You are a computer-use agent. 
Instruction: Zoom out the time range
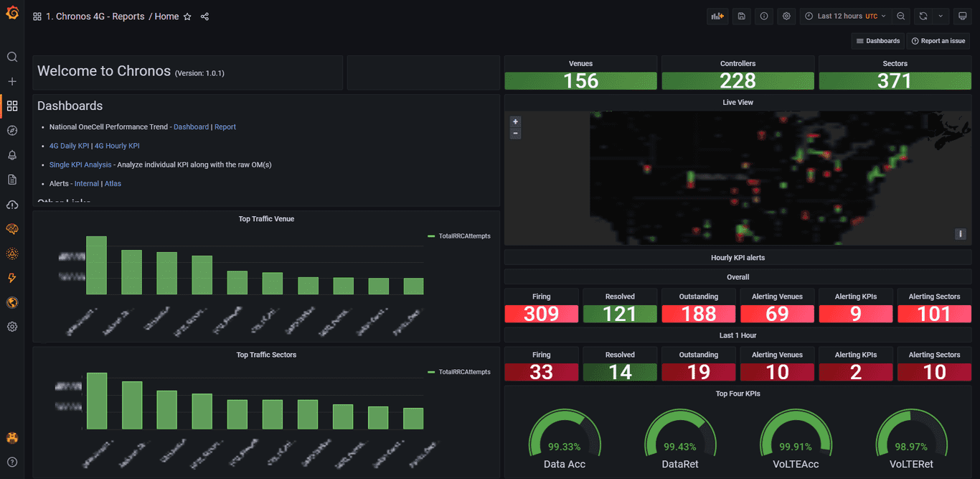click(901, 16)
